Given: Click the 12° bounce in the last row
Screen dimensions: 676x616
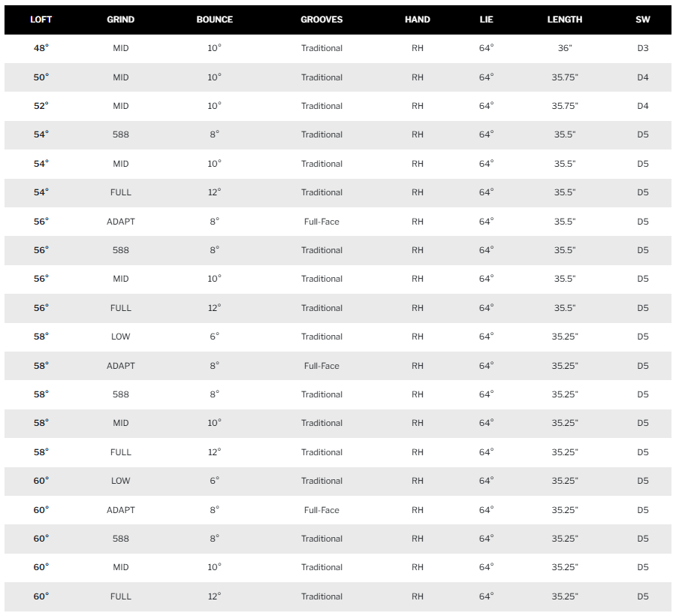Looking at the screenshot, I should click(x=215, y=596).
